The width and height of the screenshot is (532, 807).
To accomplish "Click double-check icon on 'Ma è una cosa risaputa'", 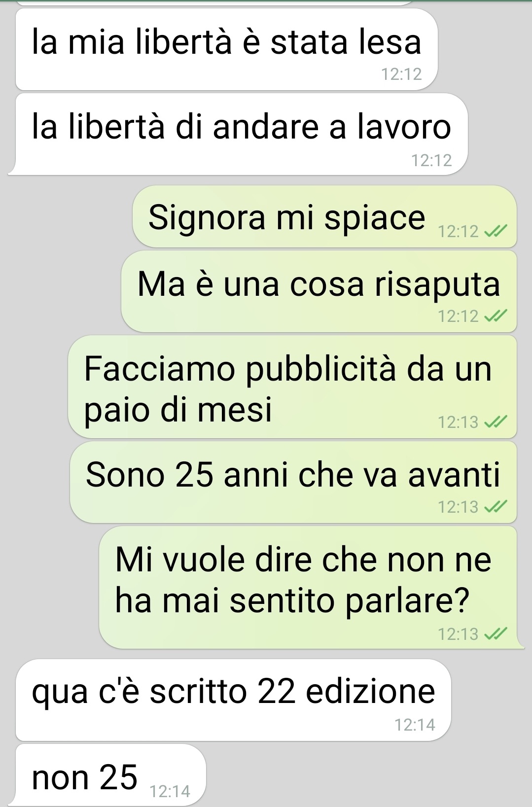I will point(495,316).
